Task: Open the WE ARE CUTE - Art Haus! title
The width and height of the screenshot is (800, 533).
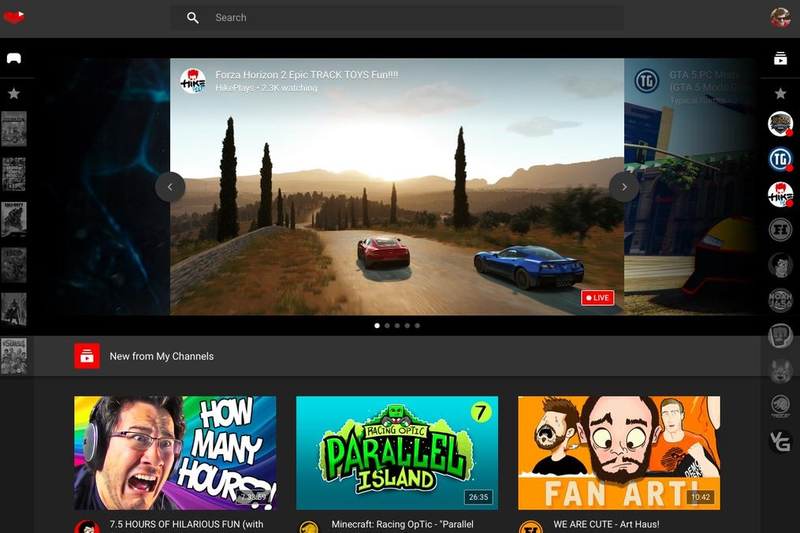Action: (606, 524)
